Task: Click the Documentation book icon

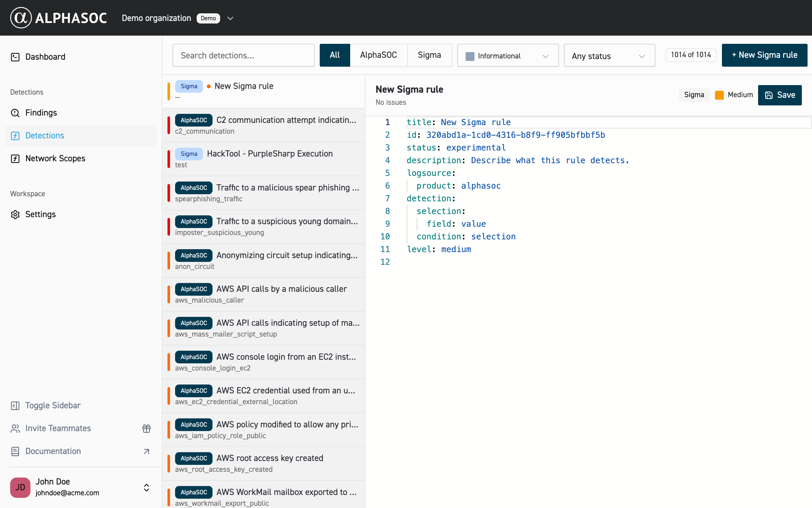Action: click(x=15, y=451)
